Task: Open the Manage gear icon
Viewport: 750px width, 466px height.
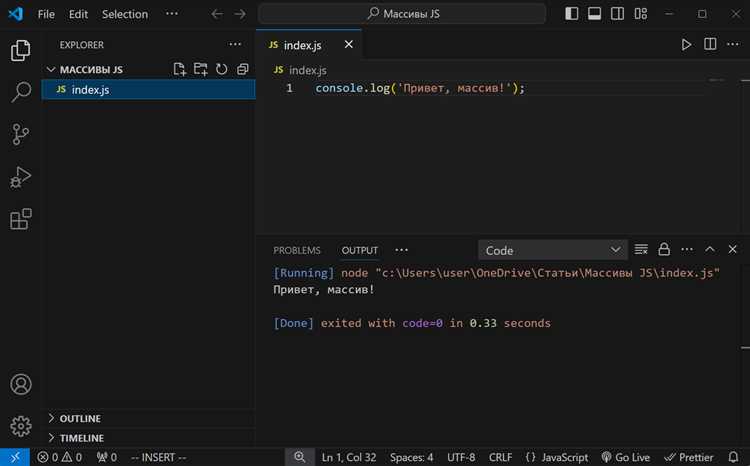Action: click(21, 426)
